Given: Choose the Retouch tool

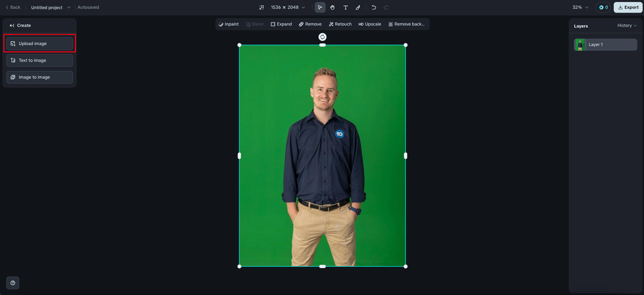Looking at the screenshot, I should pyautogui.click(x=341, y=24).
